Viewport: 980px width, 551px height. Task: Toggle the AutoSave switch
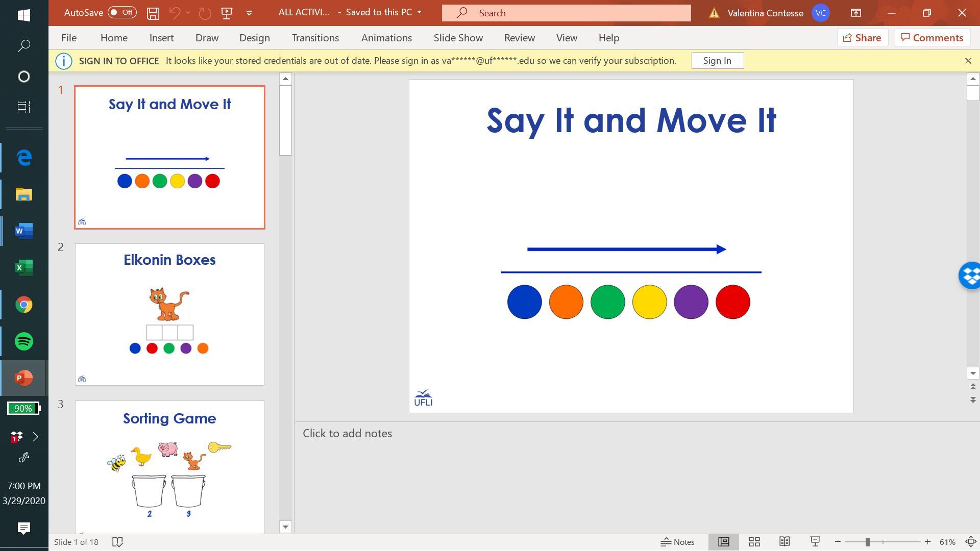[x=122, y=13]
